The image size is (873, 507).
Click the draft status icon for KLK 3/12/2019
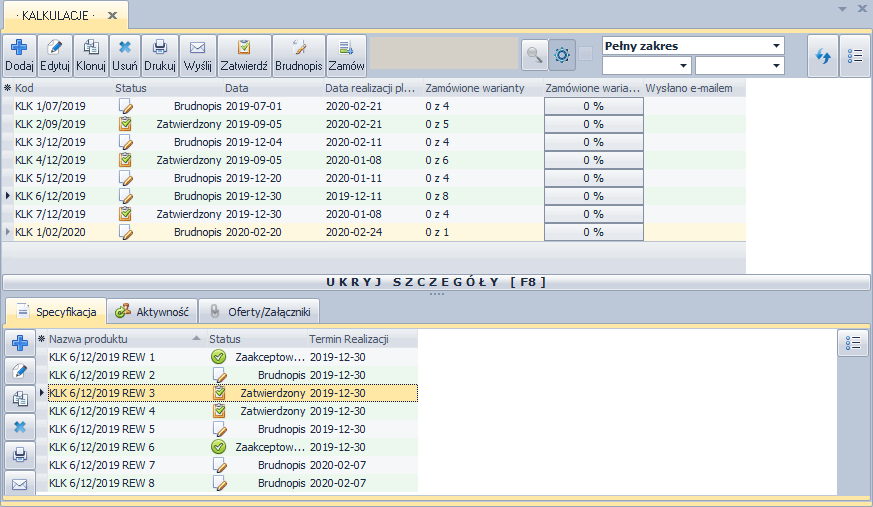(126, 142)
